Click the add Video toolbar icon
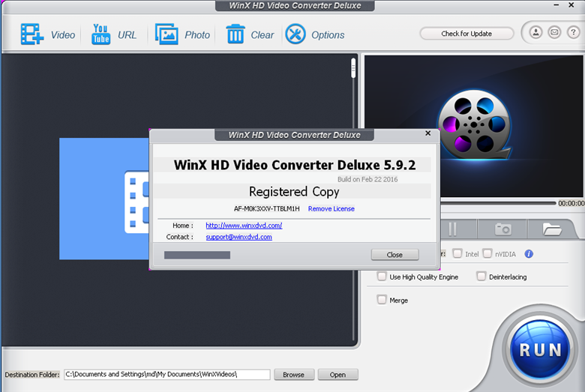 coord(32,34)
